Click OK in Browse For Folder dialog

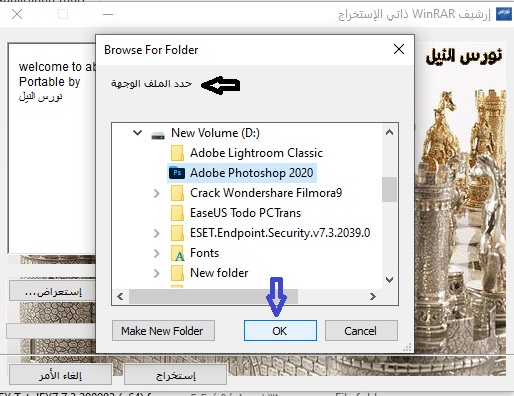(x=280, y=331)
